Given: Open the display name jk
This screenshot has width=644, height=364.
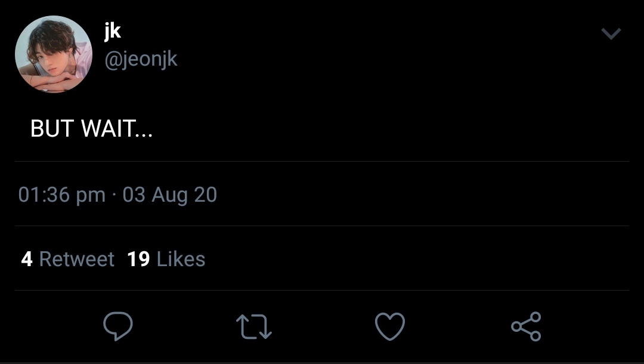Looking at the screenshot, I should (x=113, y=32).
